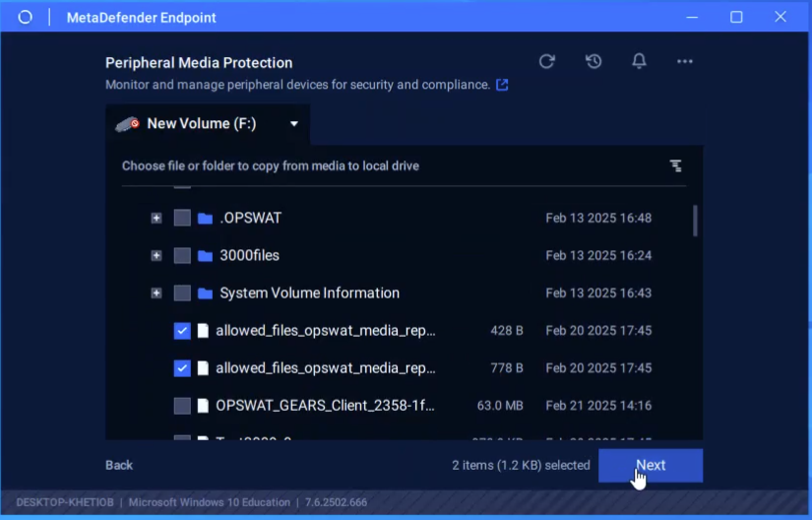The image size is (812, 520).
Task: Open notifications bell icon
Action: pos(639,61)
